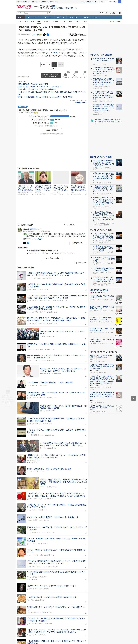This screenshot has width=138, height=644.
Task: Click scroll-to-top arrow button
Action: coord(133,398)
